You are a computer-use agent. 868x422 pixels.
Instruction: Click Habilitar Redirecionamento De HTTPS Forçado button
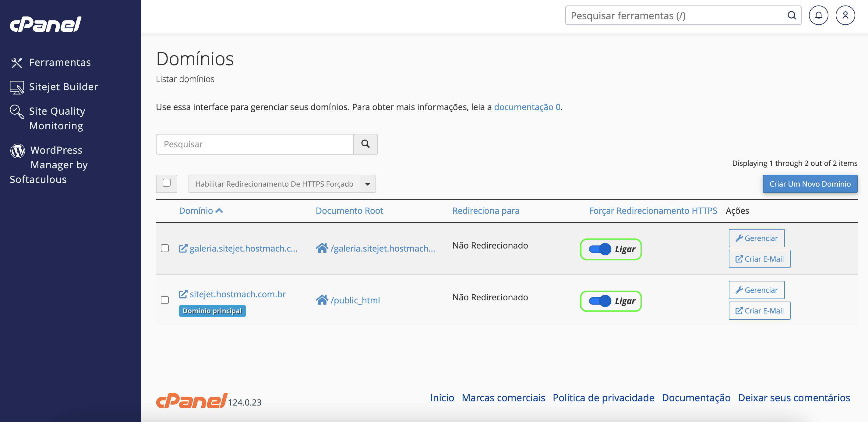(274, 184)
